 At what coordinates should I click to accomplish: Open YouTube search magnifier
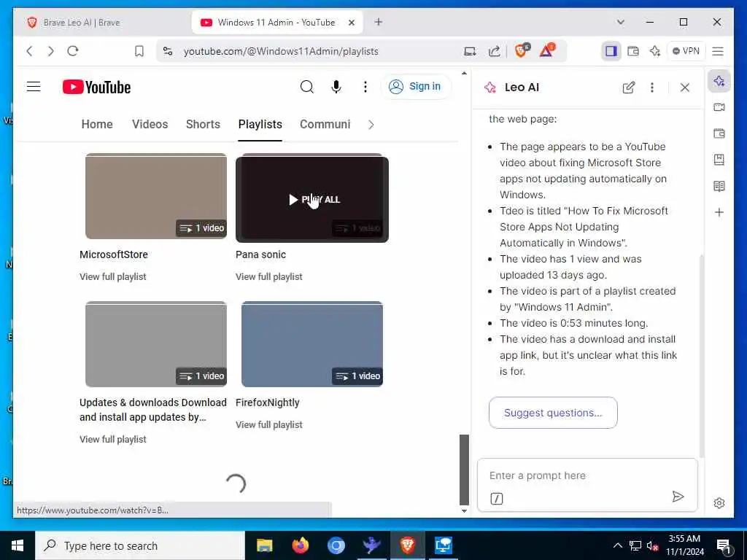(307, 87)
